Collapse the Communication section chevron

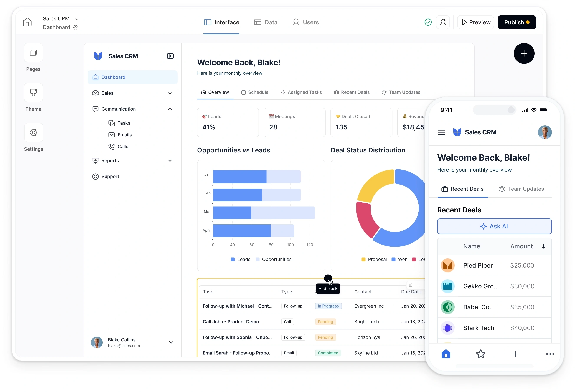(x=170, y=109)
